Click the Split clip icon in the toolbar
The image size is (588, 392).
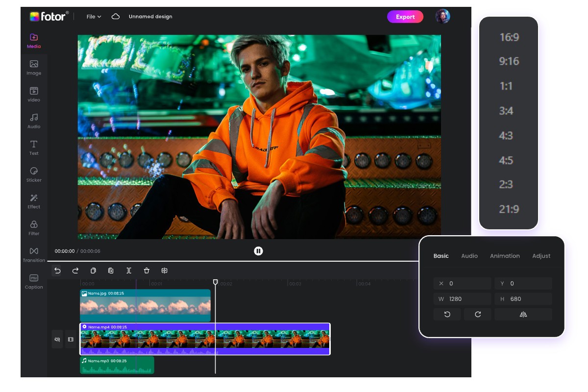[x=129, y=270]
